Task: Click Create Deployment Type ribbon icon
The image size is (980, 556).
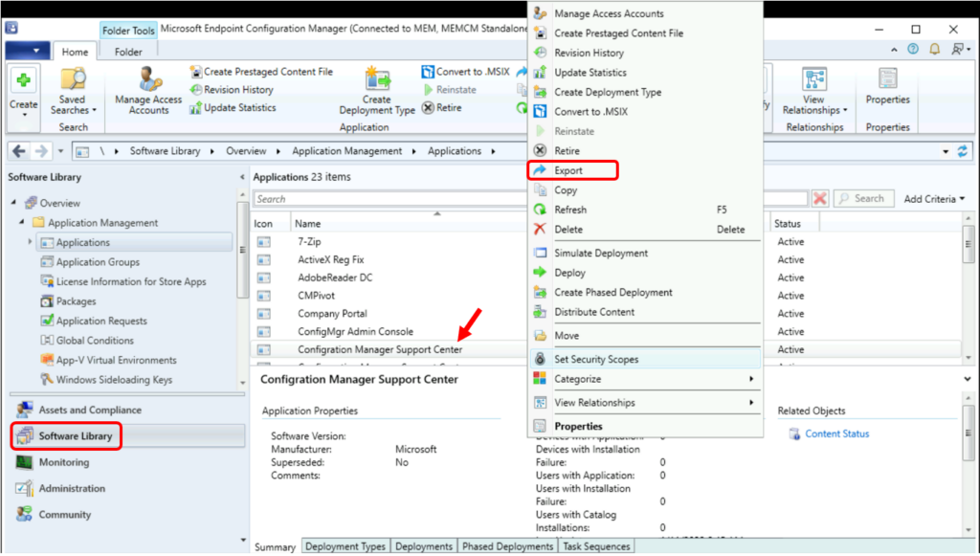Action: 377,91
